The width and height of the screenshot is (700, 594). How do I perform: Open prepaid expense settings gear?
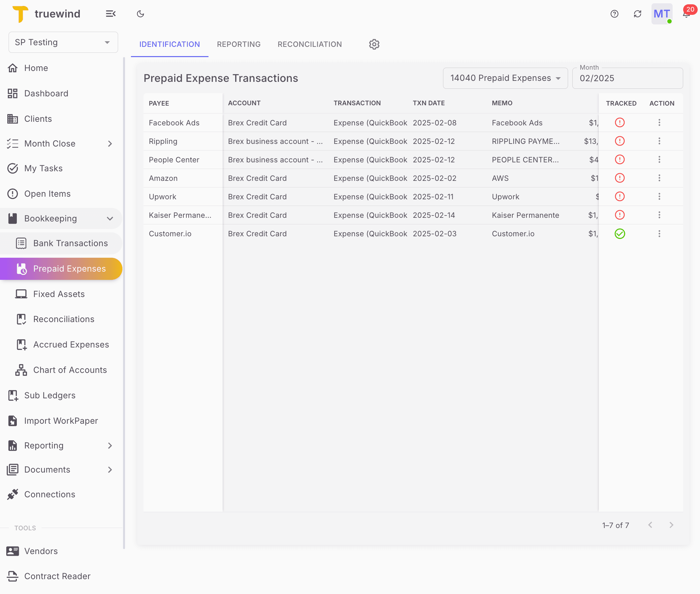[374, 44]
